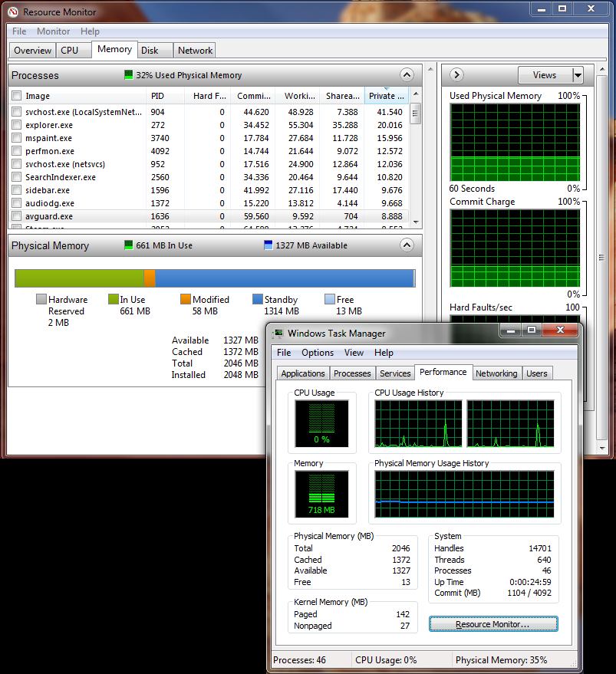The height and width of the screenshot is (674, 616).
Task: Switch to the Overview tab
Action: [x=33, y=51]
